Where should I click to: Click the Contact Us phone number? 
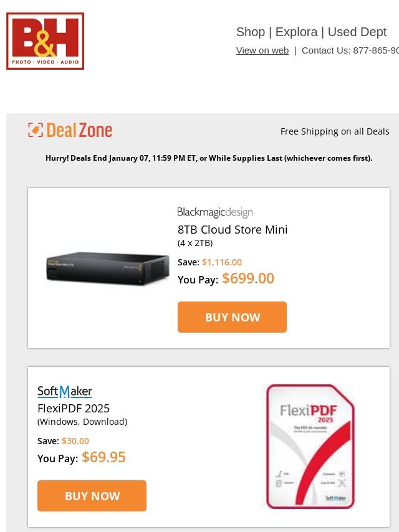(375, 50)
